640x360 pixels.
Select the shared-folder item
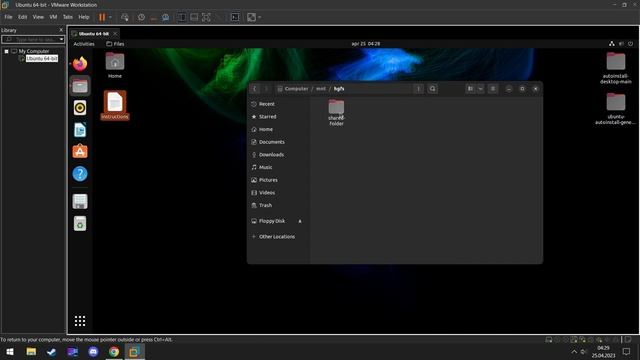pyautogui.click(x=336, y=113)
